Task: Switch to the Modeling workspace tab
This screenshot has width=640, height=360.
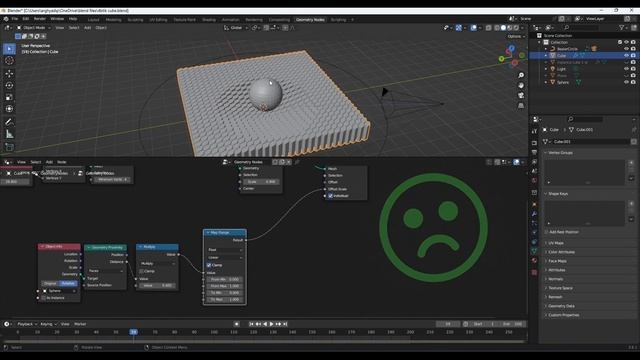Action: (113, 20)
